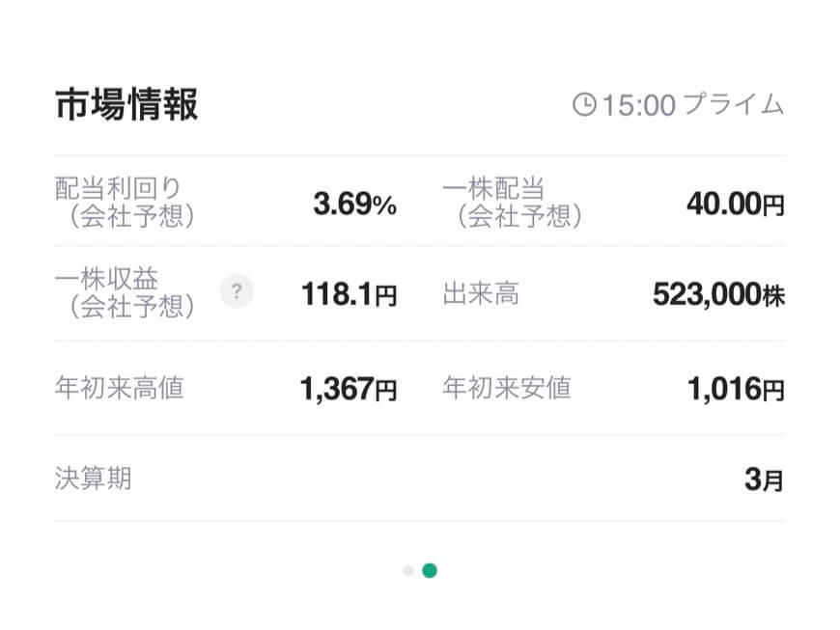Click the 1,016円 year-low value
Image resolution: width=840 pixels, height=630 pixels.
click(736, 389)
